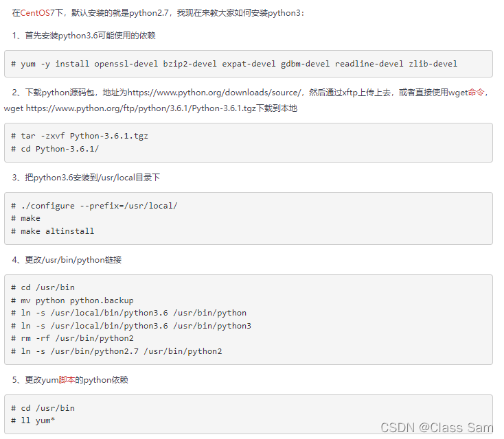Click the red CentOS keyword link
The width and height of the screenshot is (504, 439).
click(x=35, y=13)
